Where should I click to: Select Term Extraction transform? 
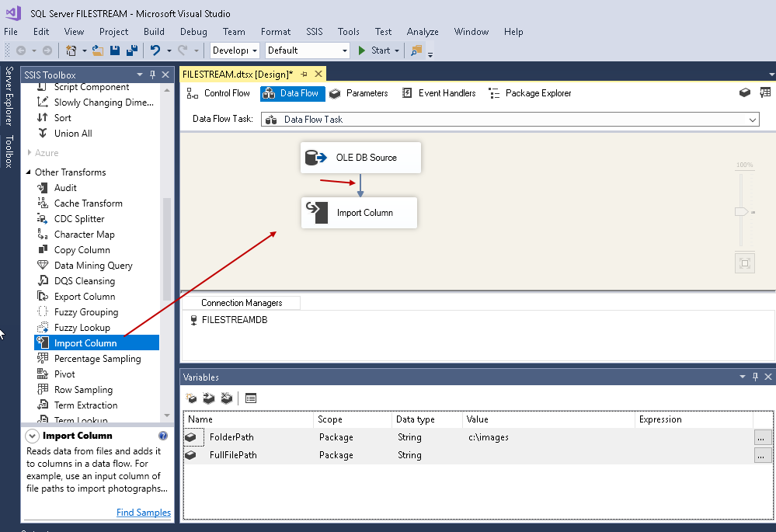click(85, 405)
